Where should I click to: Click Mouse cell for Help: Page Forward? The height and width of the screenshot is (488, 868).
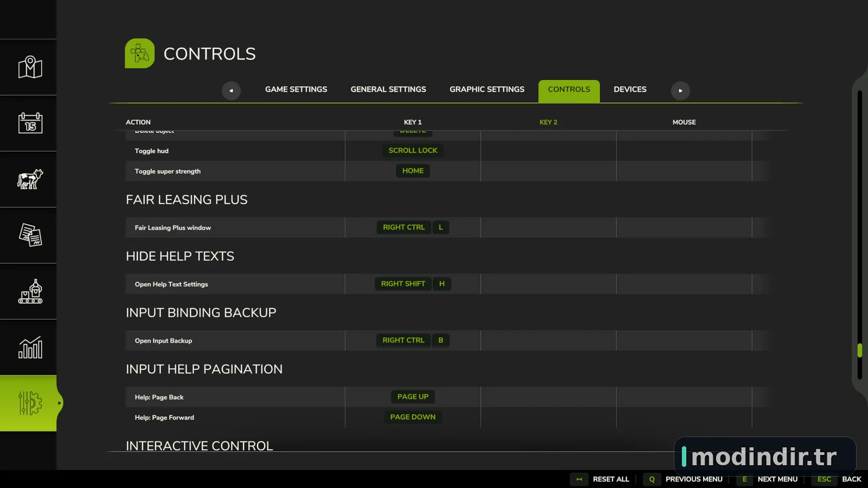click(684, 418)
